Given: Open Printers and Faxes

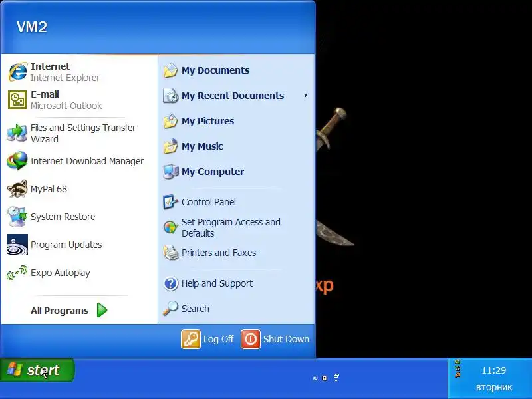Looking at the screenshot, I should pyautogui.click(x=236, y=253).
